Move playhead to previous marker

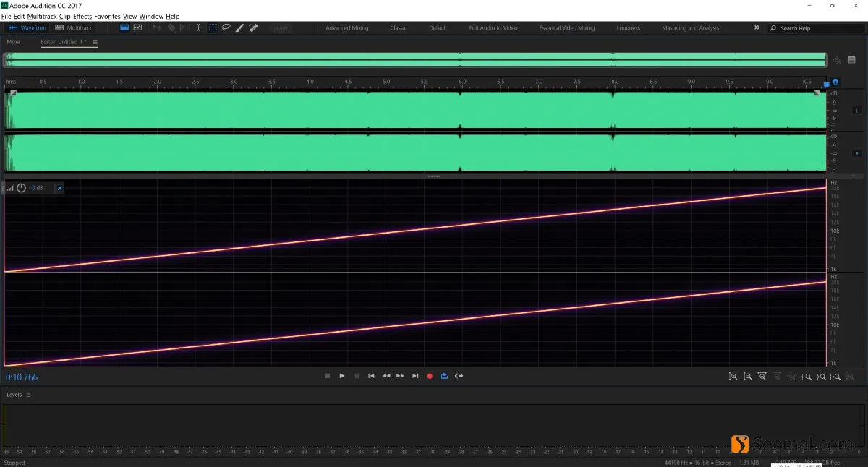pyautogui.click(x=371, y=376)
